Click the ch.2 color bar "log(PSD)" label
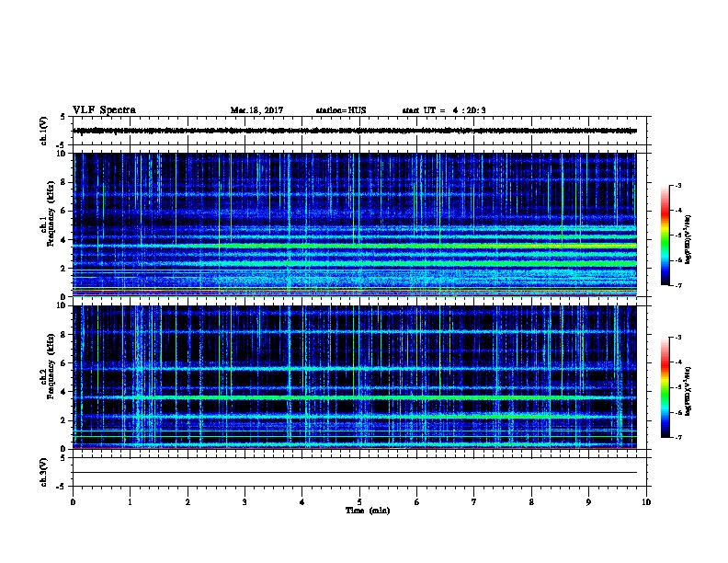 (688, 391)
